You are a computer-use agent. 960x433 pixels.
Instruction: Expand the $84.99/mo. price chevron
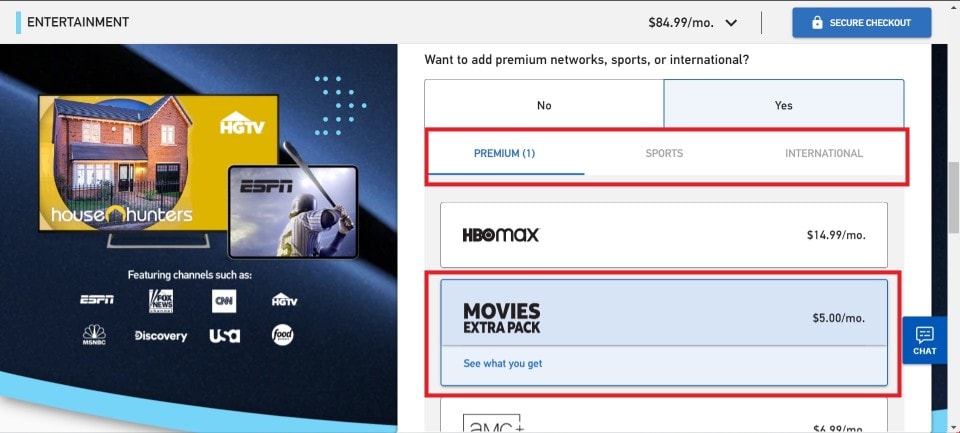pos(731,23)
